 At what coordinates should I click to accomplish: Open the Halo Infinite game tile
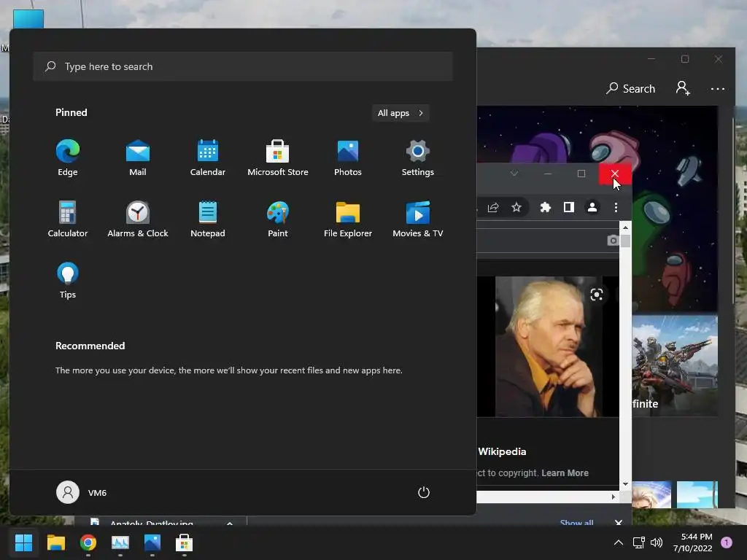coord(675,366)
